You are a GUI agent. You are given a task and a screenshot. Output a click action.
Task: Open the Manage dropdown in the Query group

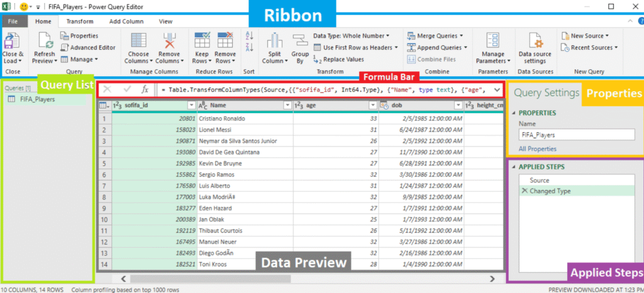[96, 60]
